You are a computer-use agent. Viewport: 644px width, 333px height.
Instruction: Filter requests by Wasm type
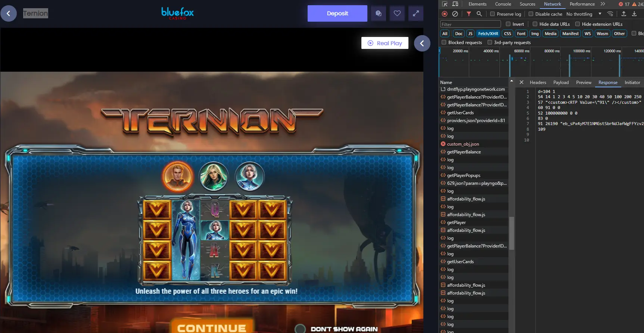[x=602, y=34]
